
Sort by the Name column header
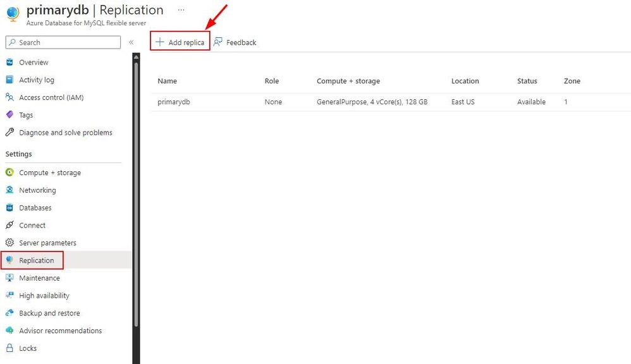click(x=167, y=81)
